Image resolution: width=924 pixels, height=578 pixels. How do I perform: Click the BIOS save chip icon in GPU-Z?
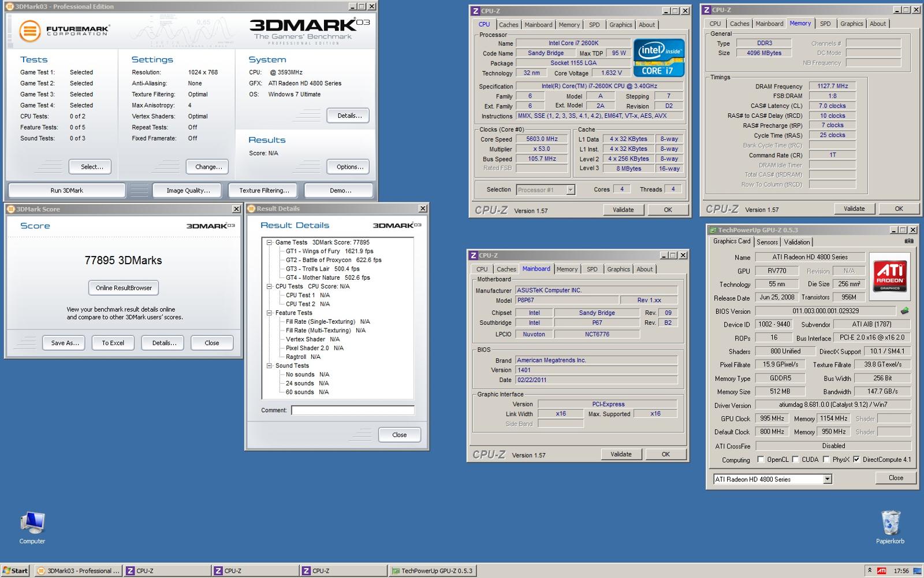[904, 311]
